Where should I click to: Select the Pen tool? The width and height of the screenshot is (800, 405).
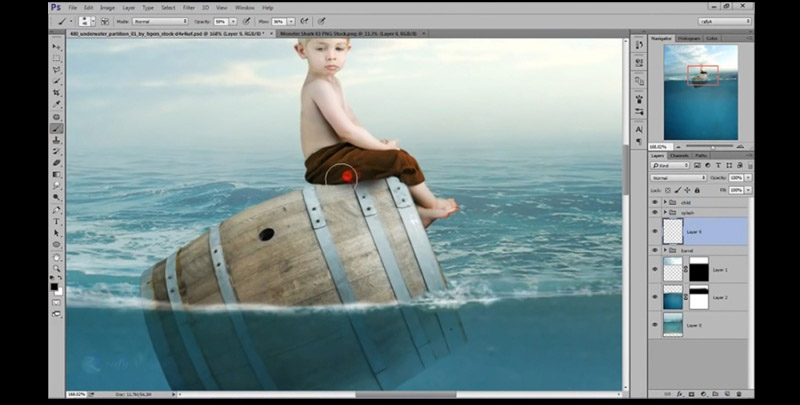point(57,210)
